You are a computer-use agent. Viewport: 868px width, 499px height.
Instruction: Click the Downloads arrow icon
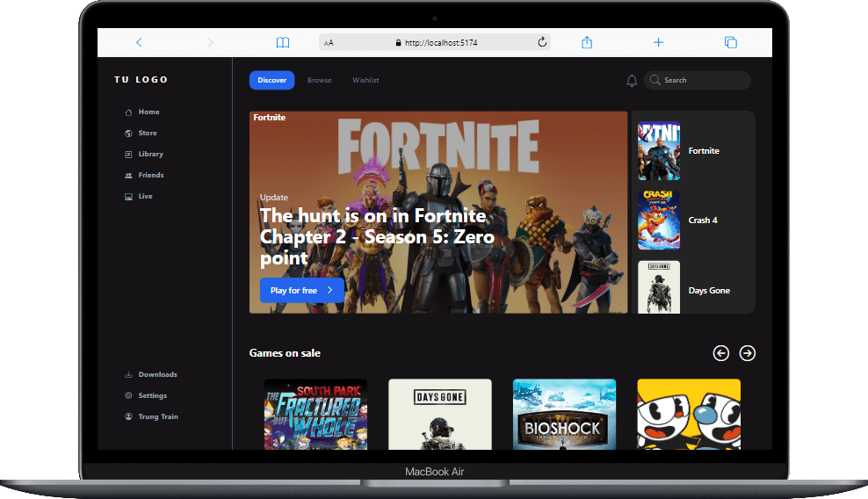point(128,374)
